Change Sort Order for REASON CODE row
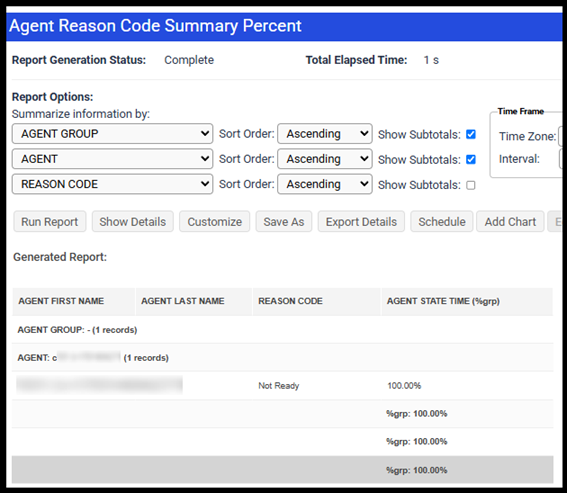Screen dimensions: 567x493 (325, 184)
